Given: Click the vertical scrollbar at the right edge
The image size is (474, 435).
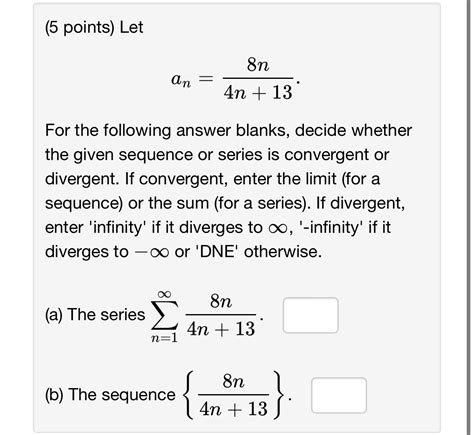Looking at the screenshot, I should 470,217.
